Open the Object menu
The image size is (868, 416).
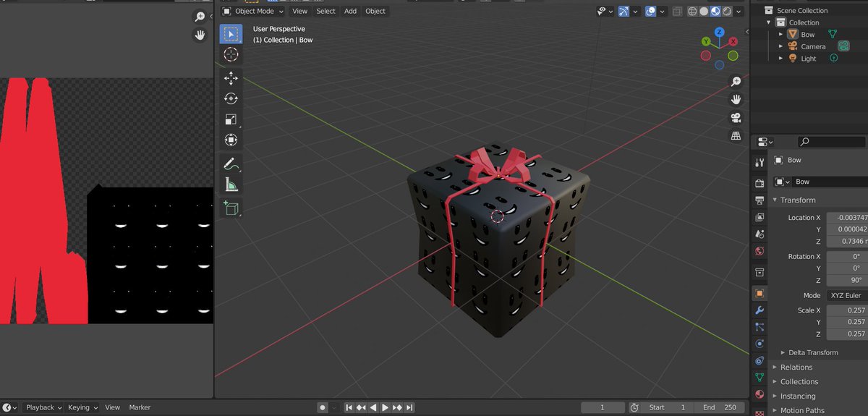pos(375,11)
